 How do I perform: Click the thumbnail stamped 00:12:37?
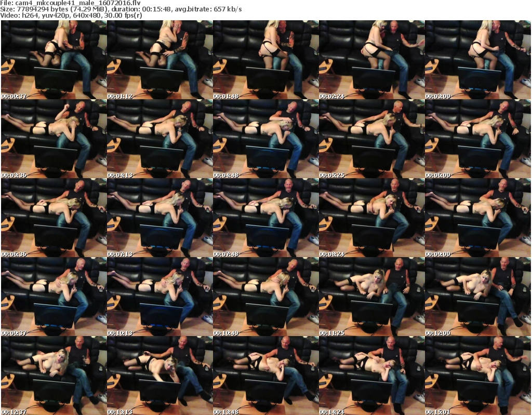[54, 376]
